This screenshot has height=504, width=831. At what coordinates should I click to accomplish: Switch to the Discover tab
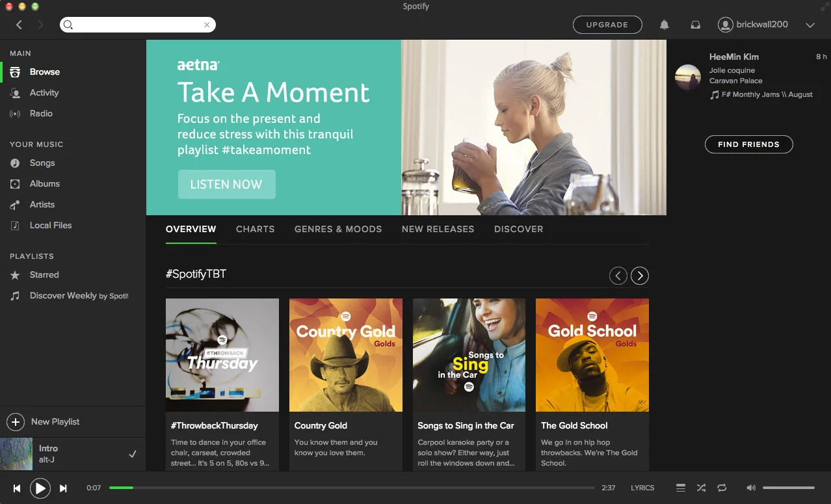(518, 229)
